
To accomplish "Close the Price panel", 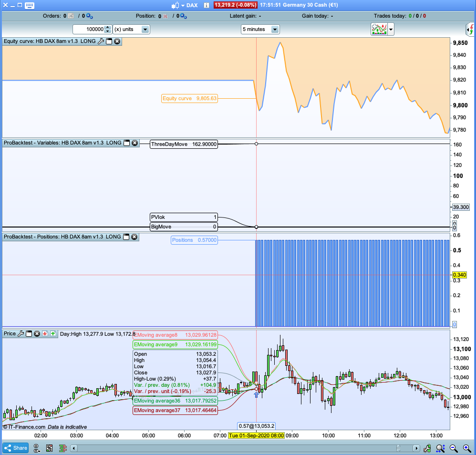I will tap(37, 333).
